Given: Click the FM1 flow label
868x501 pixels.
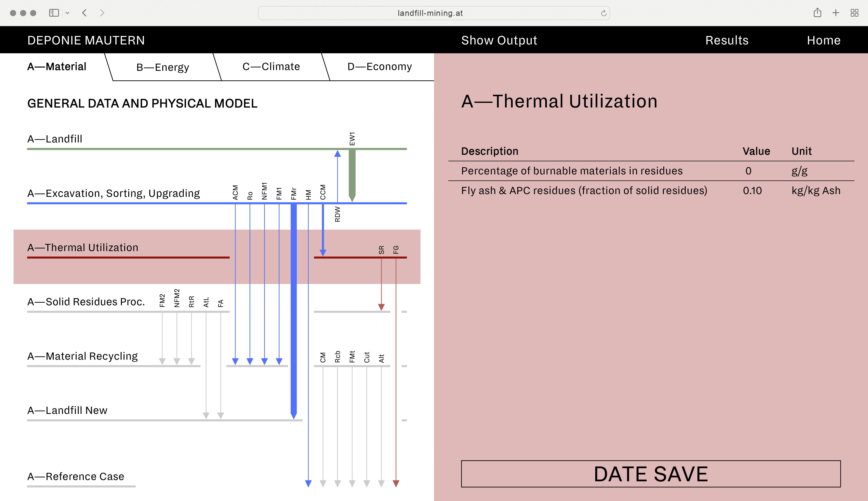Looking at the screenshot, I should click(279, 193).
